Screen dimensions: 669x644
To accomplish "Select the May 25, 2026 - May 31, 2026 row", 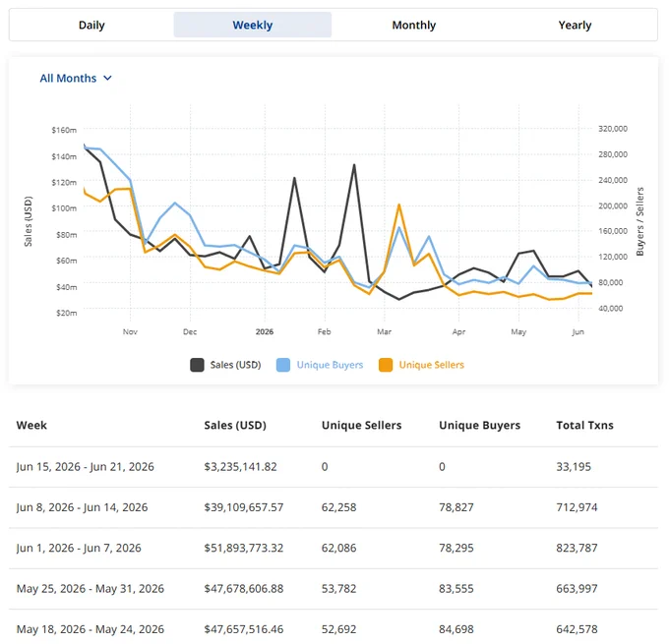I will (334, 589).
